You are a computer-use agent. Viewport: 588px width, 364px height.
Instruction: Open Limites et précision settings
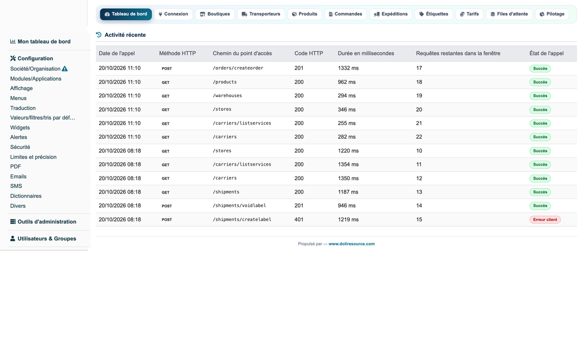coord(33,157)
